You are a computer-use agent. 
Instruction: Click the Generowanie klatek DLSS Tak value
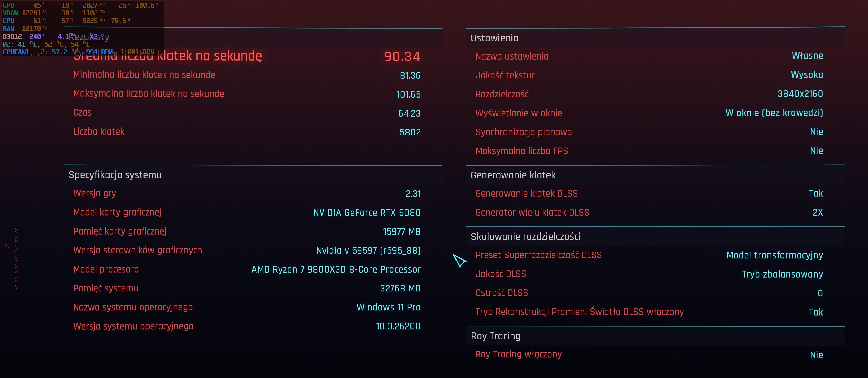click(x=816, y=194)
